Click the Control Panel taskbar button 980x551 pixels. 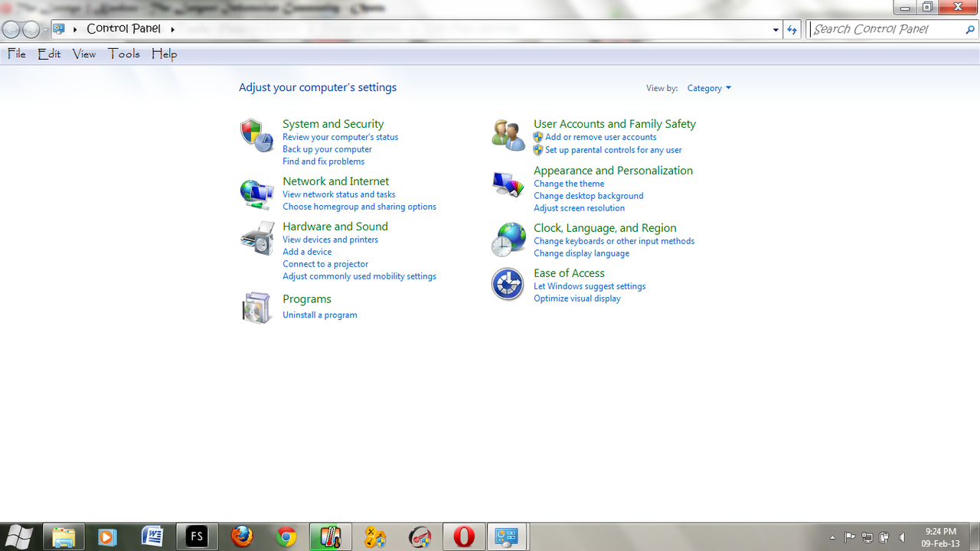506,537
